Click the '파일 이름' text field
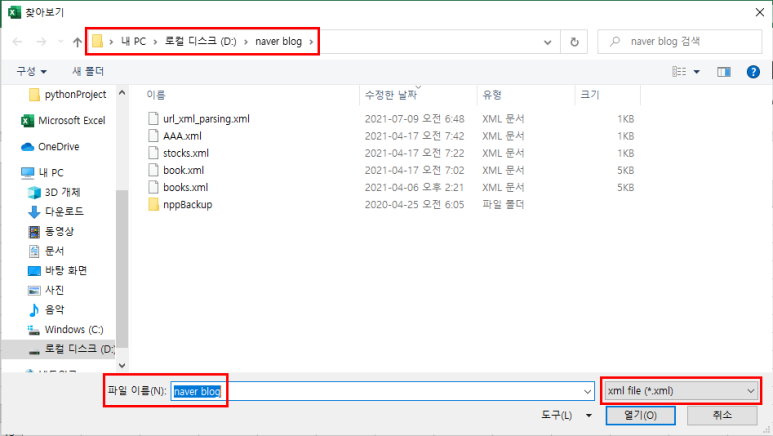 [x=383, y=391]
